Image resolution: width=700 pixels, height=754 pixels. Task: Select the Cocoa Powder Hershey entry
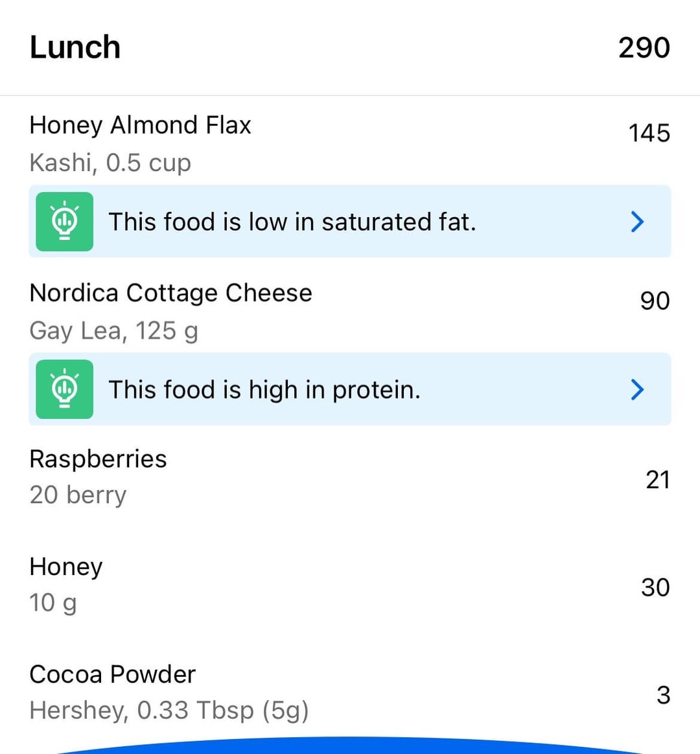tap(350, 693)
